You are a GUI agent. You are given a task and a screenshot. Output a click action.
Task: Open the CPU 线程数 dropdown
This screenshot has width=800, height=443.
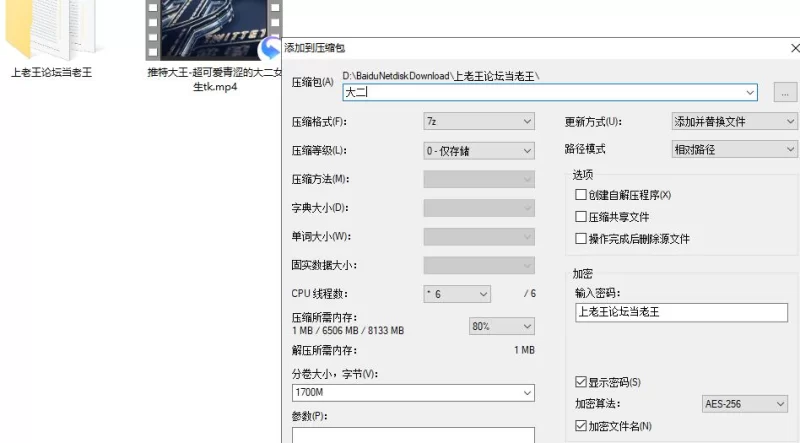pyautogui.click(x=457, y=294)
